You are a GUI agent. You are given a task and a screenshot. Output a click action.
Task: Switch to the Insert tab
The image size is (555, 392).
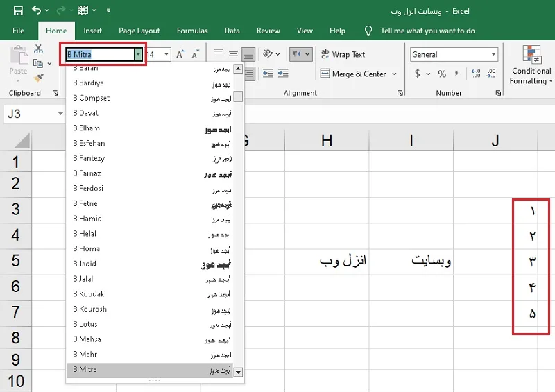click(x=92, y=31)
